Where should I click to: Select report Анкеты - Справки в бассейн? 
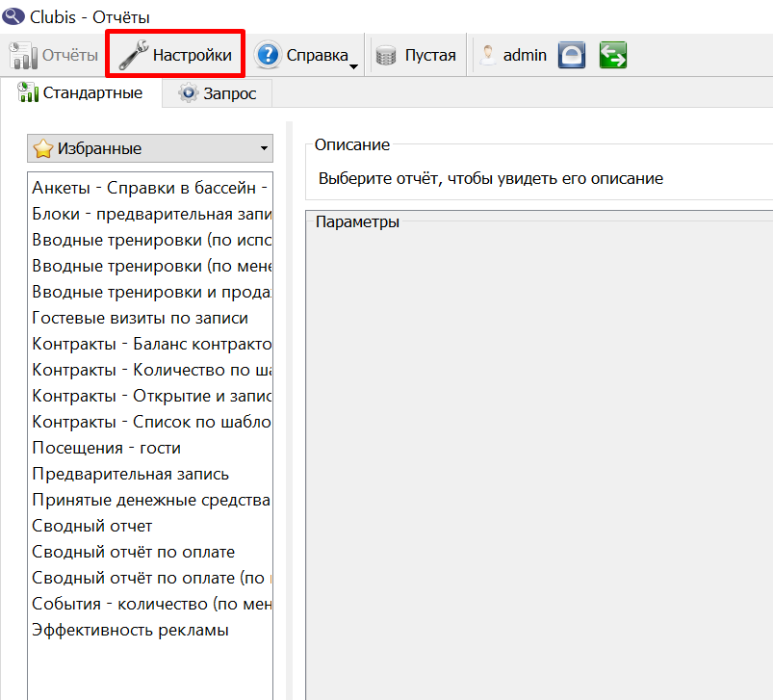(150, 188)
